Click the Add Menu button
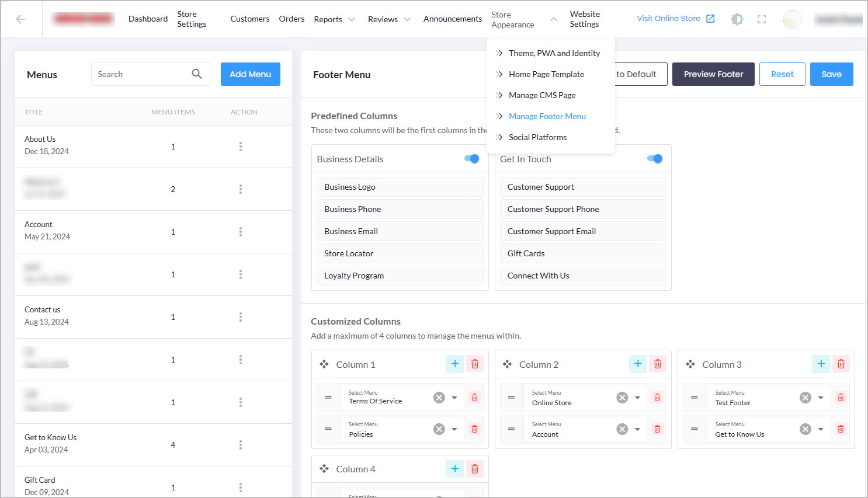868x498 pixels. pos(251,74)
